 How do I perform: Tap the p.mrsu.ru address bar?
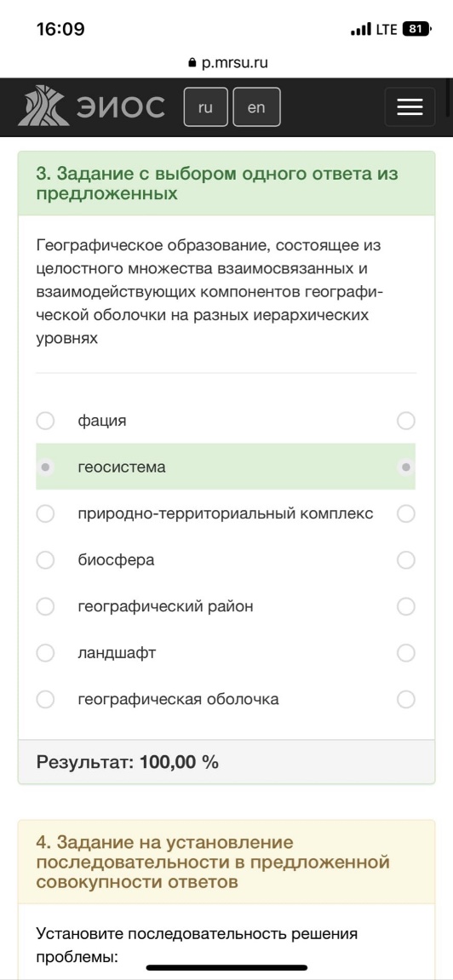(228, 63)
